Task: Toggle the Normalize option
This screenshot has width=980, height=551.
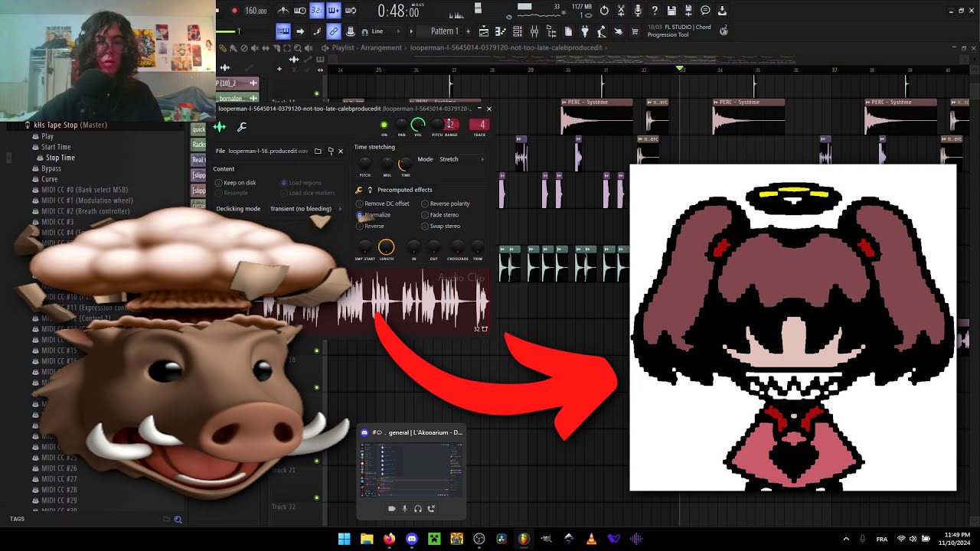Action: (x=374, y=215)
